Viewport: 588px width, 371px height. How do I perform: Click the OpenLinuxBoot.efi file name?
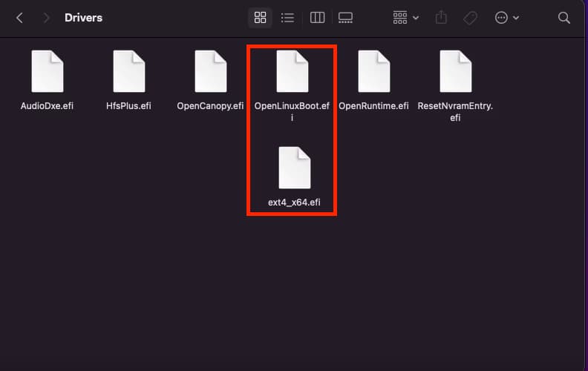pyautogui.click(x=292, y=112)
